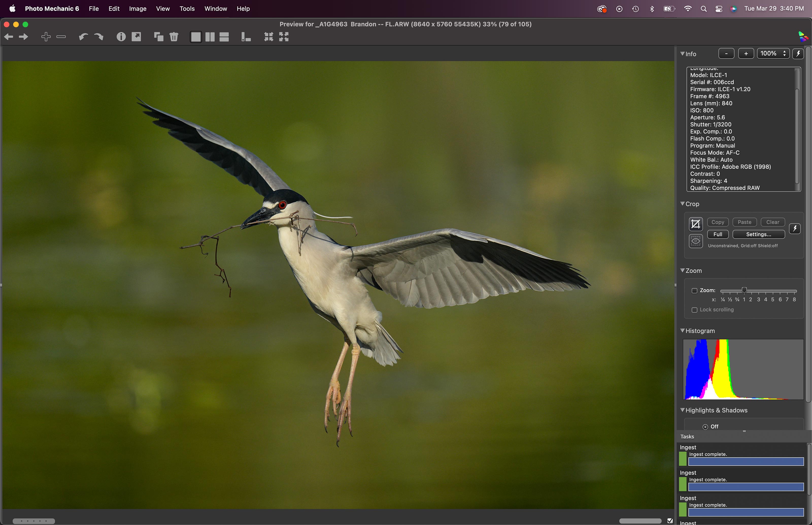The height and width of the screenshot is (525, 812).
Task: Click the shrink-to-fit arrows icon
Action: tap(269, 37)
